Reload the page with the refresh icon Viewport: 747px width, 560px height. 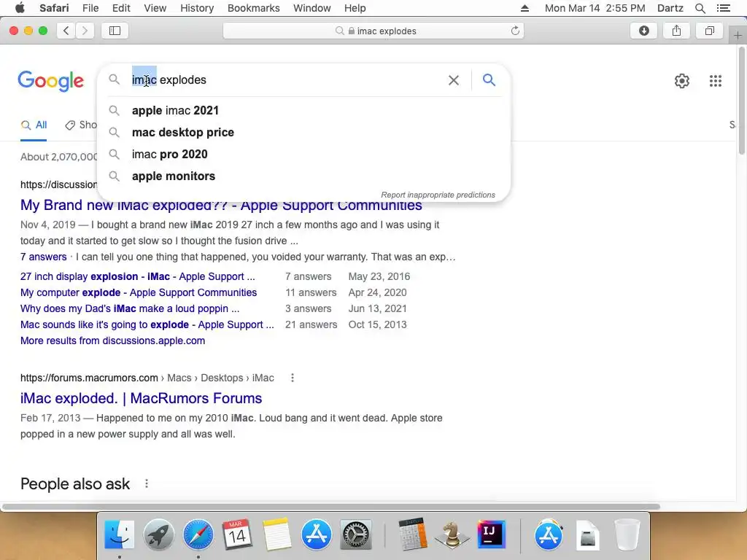pyautogui.click(x=515, y=31)
